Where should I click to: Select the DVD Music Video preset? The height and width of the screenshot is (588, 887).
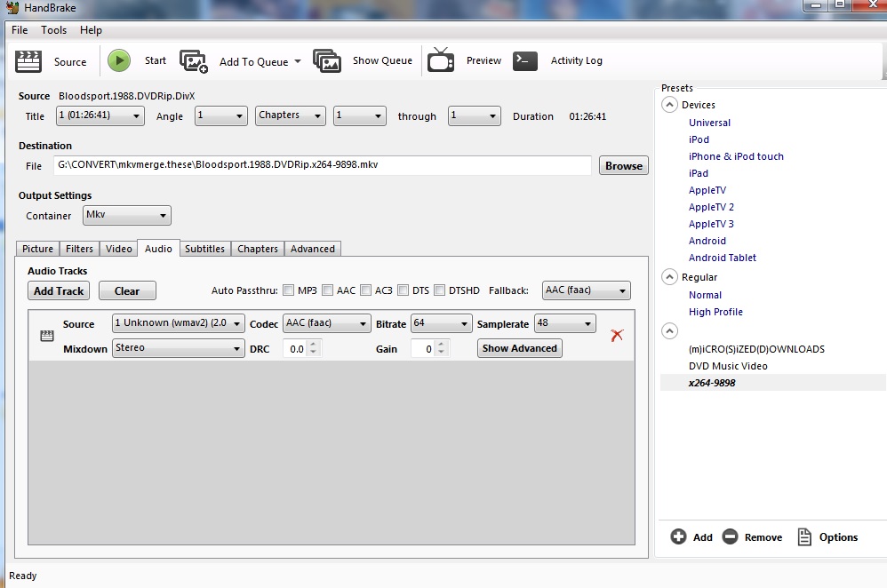[728, 366]
